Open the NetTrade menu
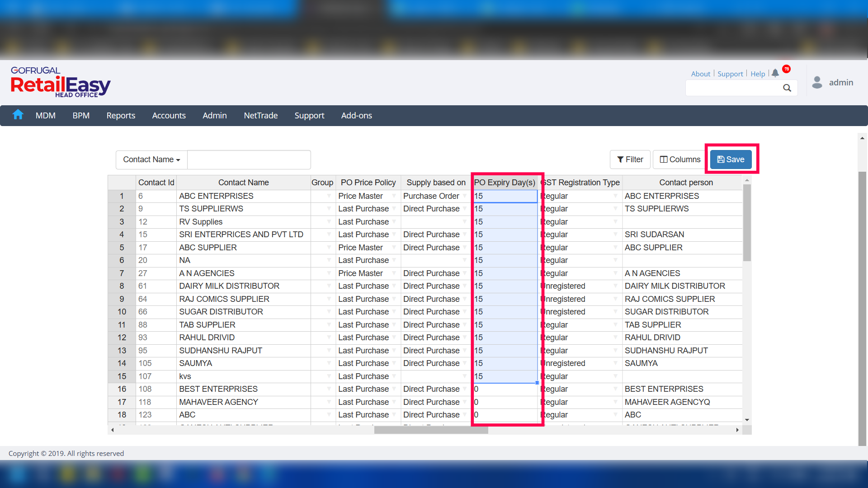868x488 pixels. click(260, 116)
